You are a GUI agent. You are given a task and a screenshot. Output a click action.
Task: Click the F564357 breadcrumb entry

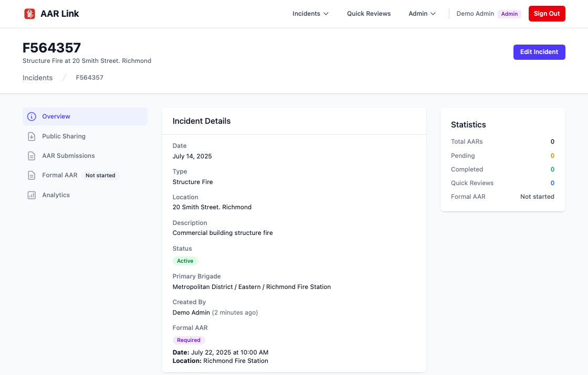(89, 77)
